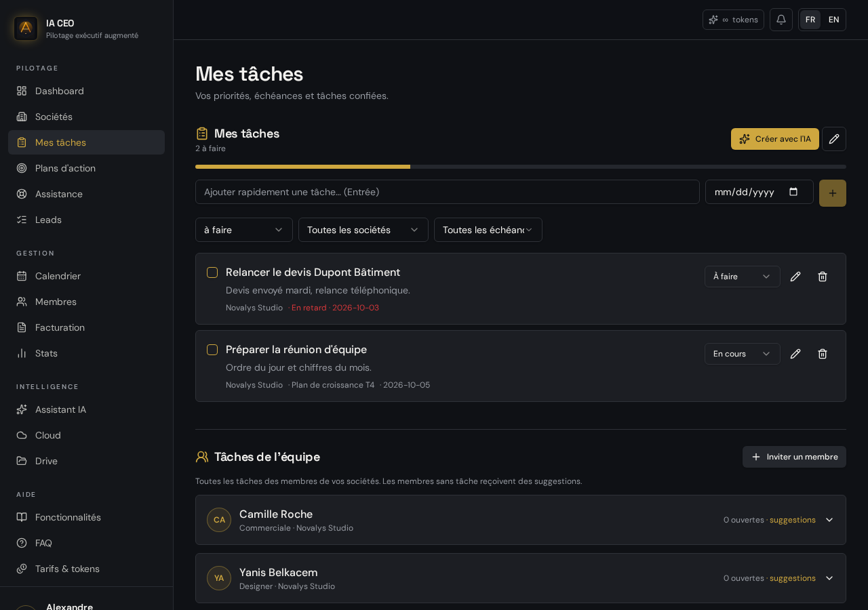Open Facturation in the sidebar
This screenshot has height=610, width=868.
(86, 327)
